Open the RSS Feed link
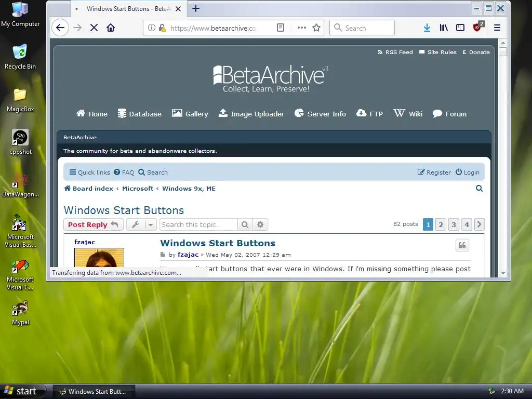 tap(395, 52)
